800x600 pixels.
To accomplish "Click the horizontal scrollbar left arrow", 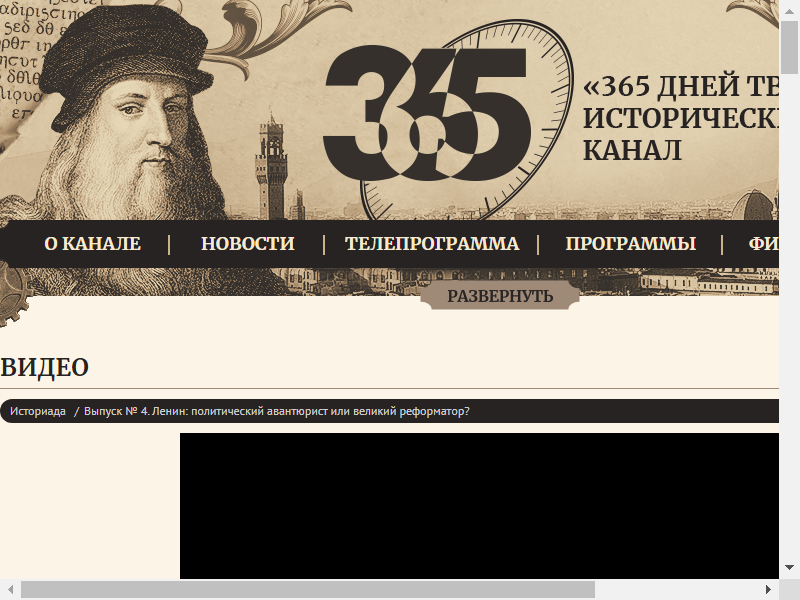I will click(x=10, y=589).
